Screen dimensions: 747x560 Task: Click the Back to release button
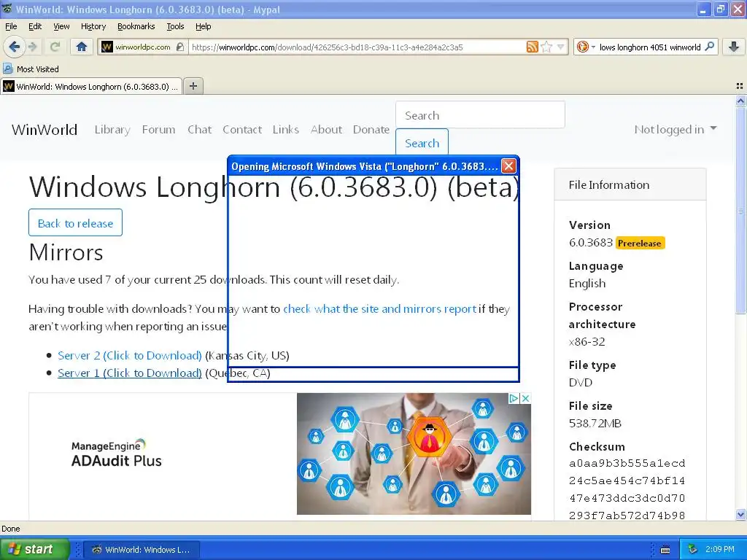75,222
